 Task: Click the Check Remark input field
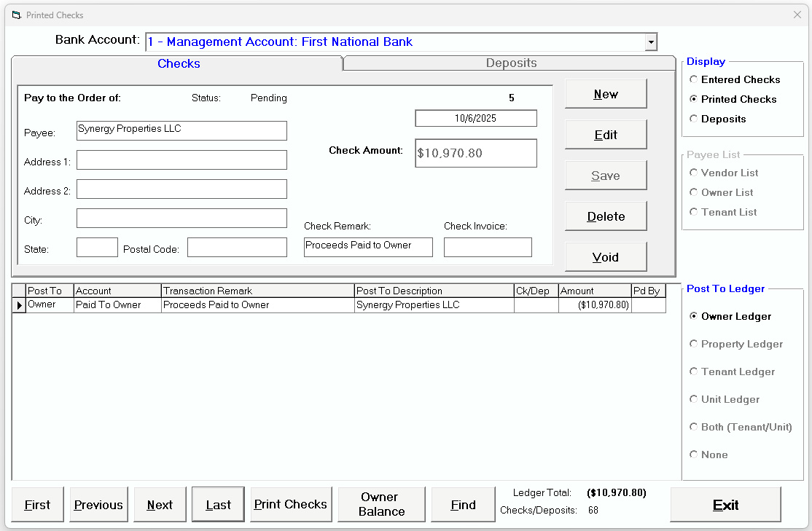(x=368, y=247)
